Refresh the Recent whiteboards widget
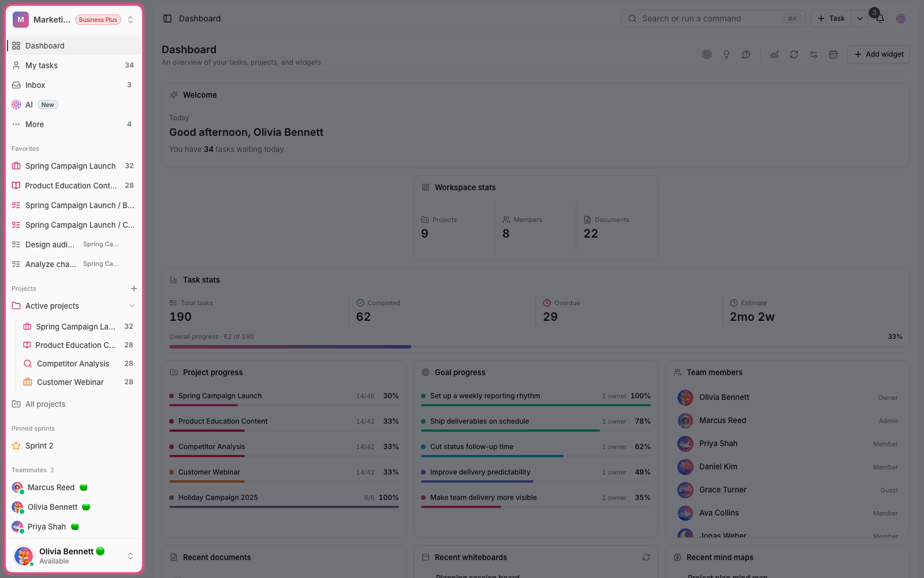 [646, 557]
